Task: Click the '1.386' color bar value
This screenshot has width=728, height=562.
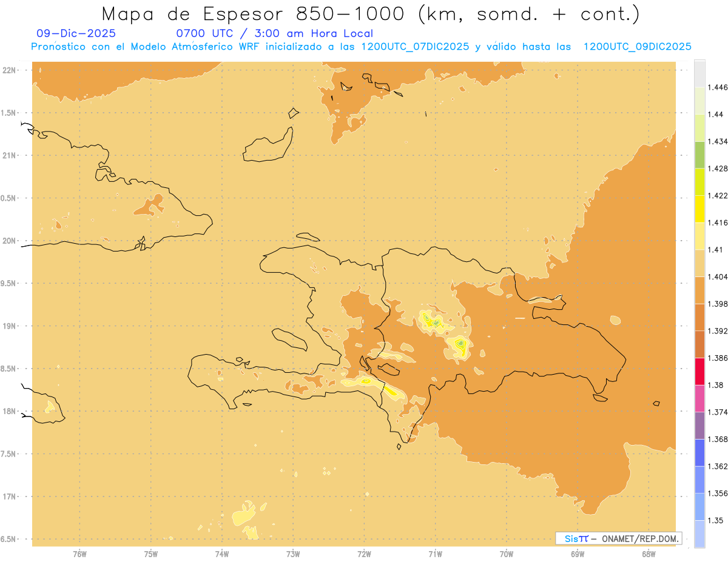Action: pos(718,358)
